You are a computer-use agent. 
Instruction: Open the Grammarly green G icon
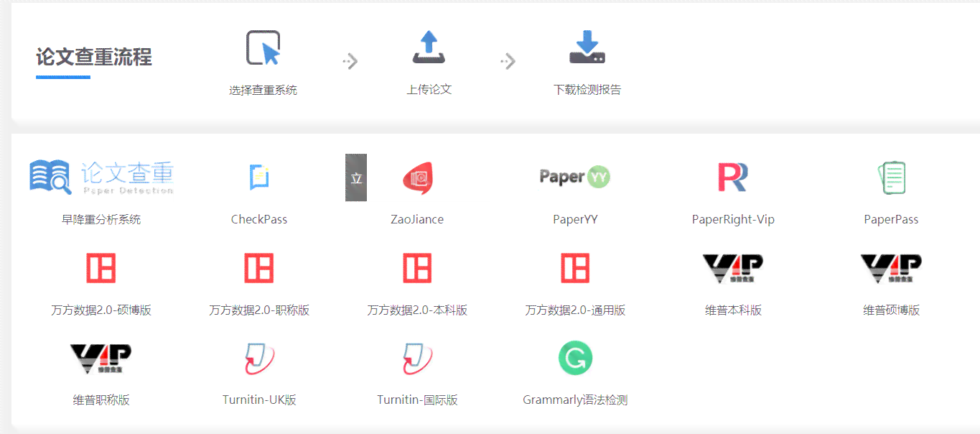click(575, 358)
